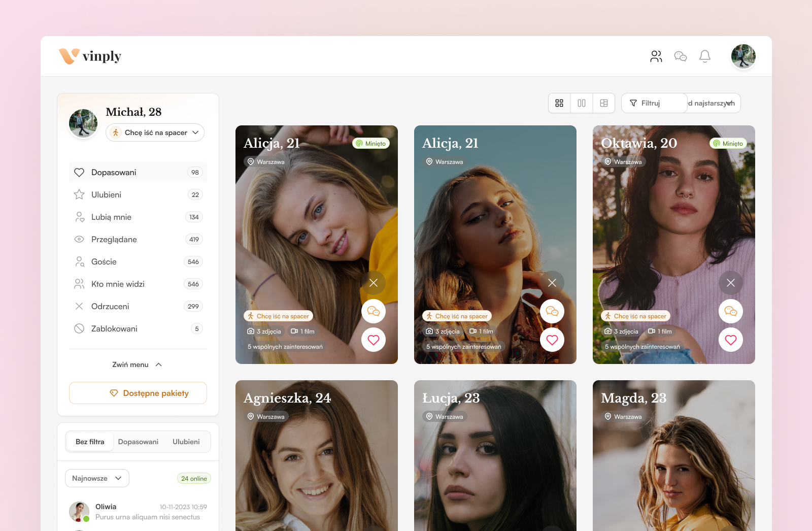The width and height of the screenshot is (812, 531).
Task: Click the 24 online badge
Action: [194, 479]
